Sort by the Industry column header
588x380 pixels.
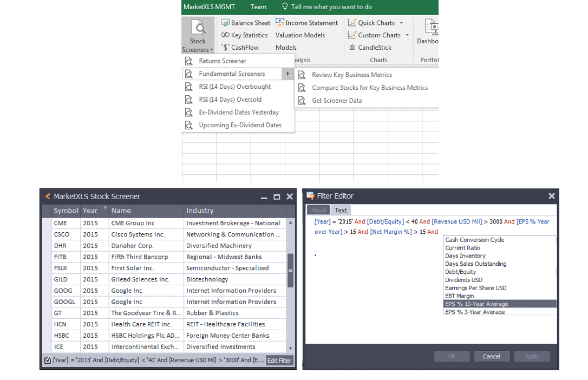[x=235, y=211]
